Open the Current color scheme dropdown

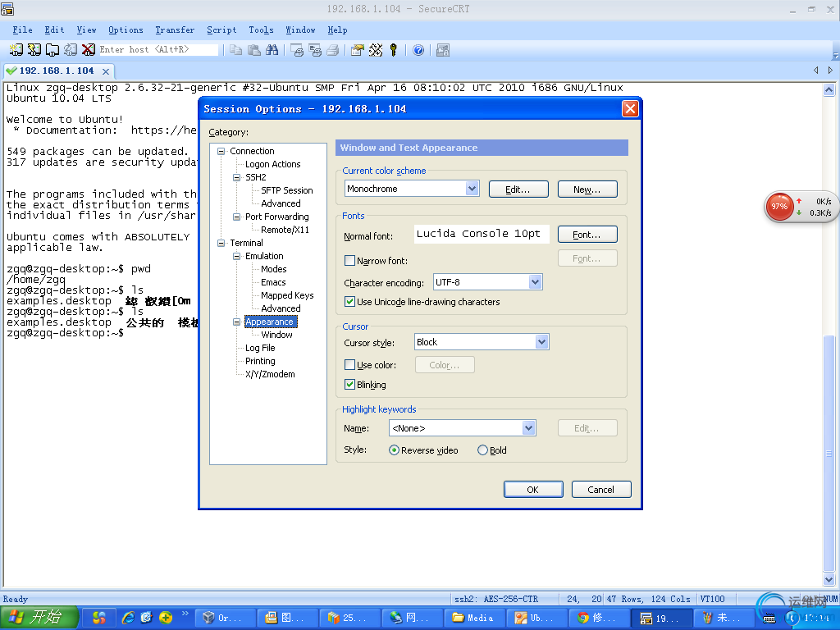[x=472, y=189]
